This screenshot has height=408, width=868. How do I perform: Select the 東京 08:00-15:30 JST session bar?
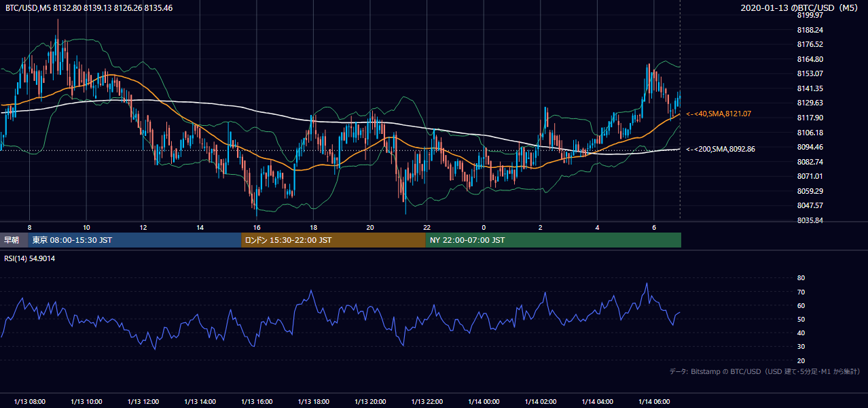point(134,240)
